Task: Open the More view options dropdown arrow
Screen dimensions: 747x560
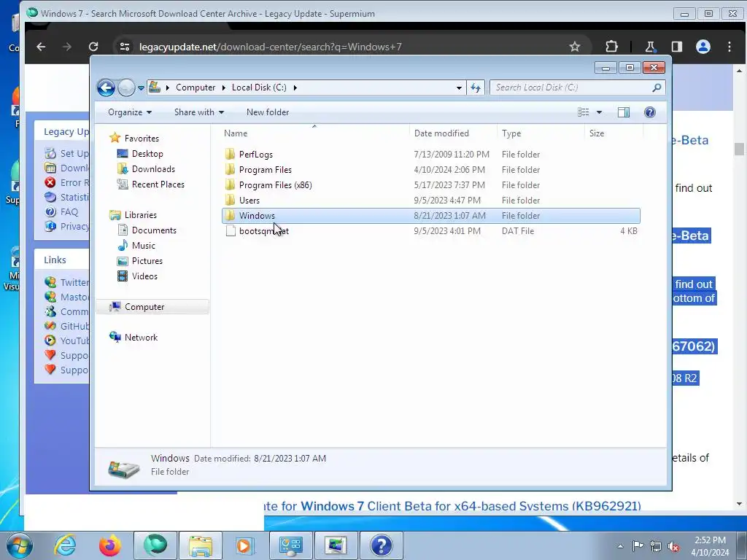Action: [600, 112]
